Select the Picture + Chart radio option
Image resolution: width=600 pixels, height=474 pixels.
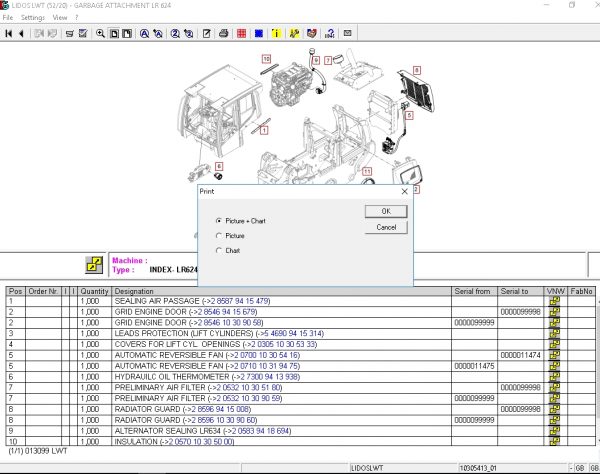click(x=219, y=221)
